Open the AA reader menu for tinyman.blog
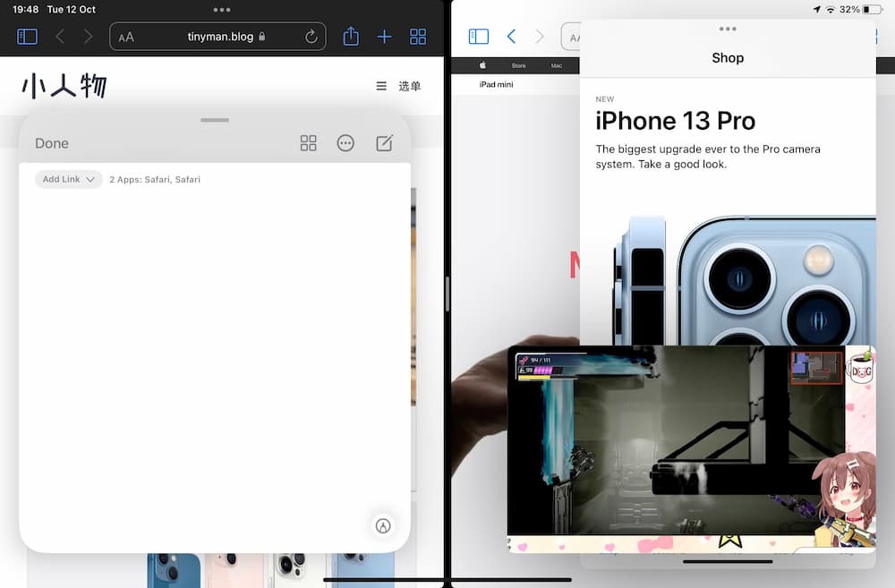Image resolution: width=895 pixels, height=588 pixels. (126, 37)
